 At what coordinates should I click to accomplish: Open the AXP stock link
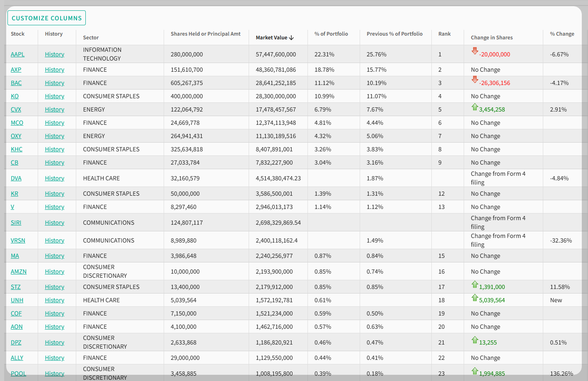click(16, 70)
